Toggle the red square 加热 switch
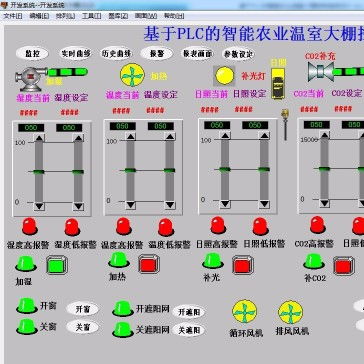364x364 pixels. tap(150, 264)
